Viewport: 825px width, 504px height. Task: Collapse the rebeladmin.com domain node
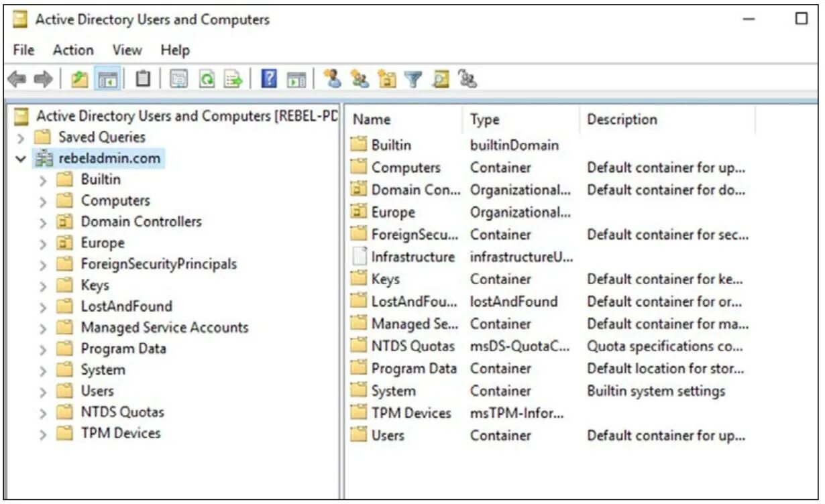(x=21, y=160)
